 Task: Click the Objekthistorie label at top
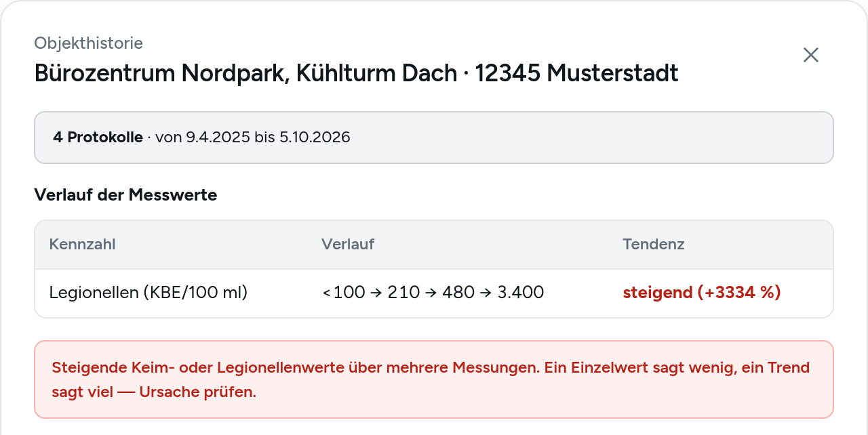point(89,43)
